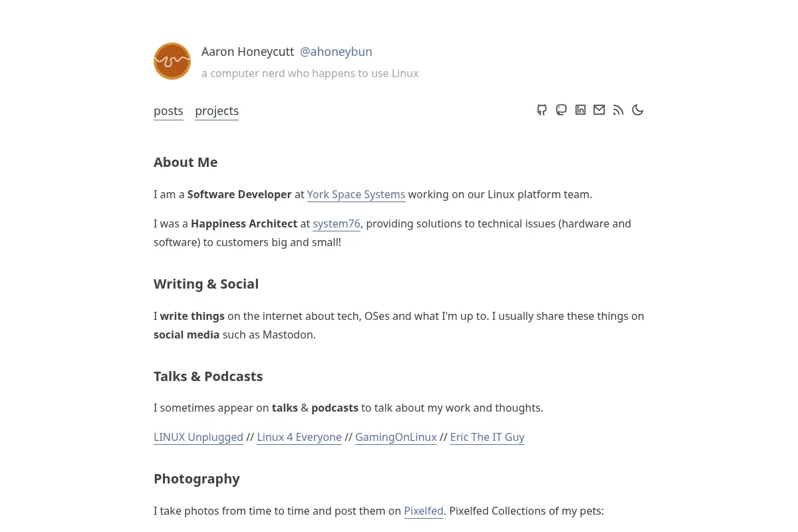This screenshot has height=532, width=798.
Task: Open the Linux 4 Everyone link
Action: pos(299,438)
